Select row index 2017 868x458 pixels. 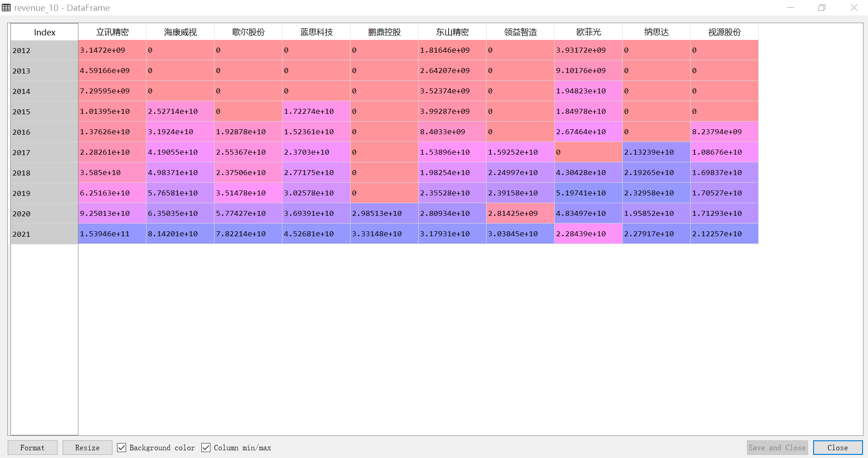tap(44, 152)
